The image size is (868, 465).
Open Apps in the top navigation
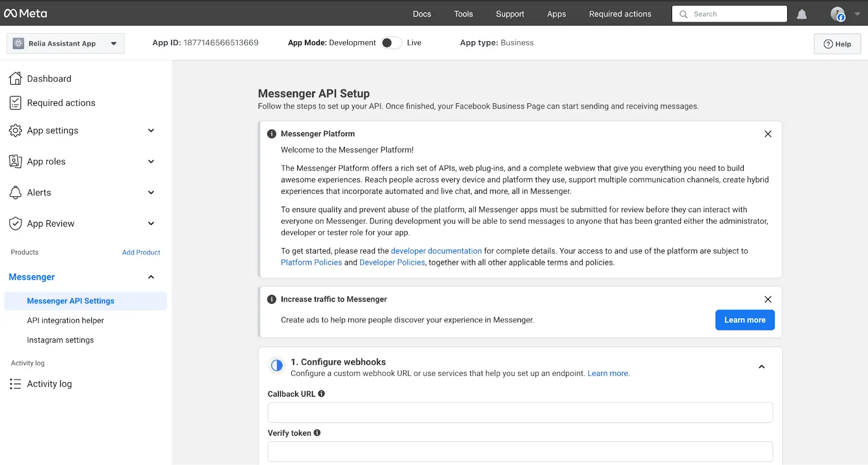[557, 14]
